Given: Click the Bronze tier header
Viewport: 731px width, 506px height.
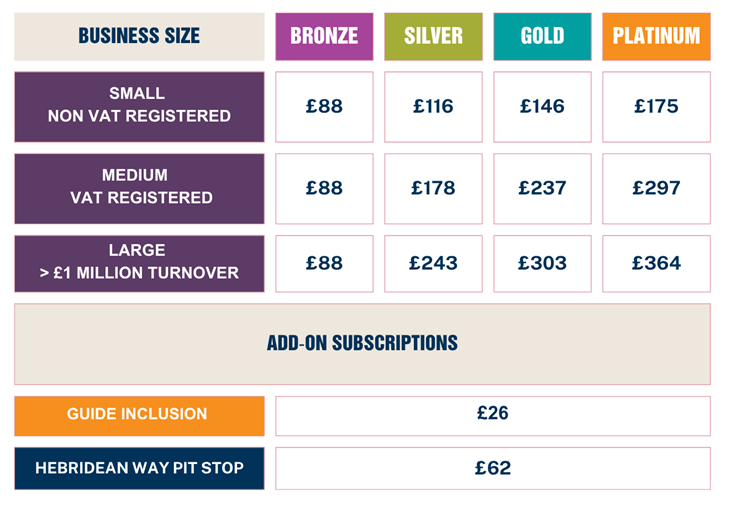Looking at the screenshot, I should pos(324,37).
